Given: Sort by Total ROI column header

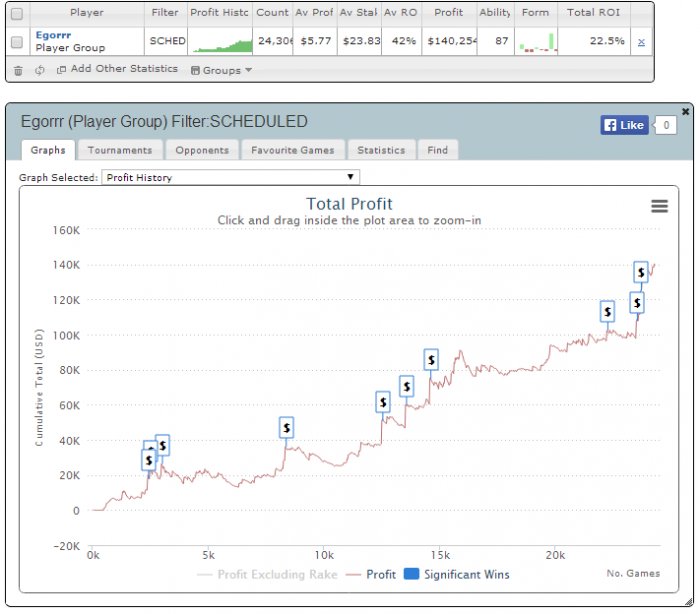Looking at the screenshot, I should (593, 13).
